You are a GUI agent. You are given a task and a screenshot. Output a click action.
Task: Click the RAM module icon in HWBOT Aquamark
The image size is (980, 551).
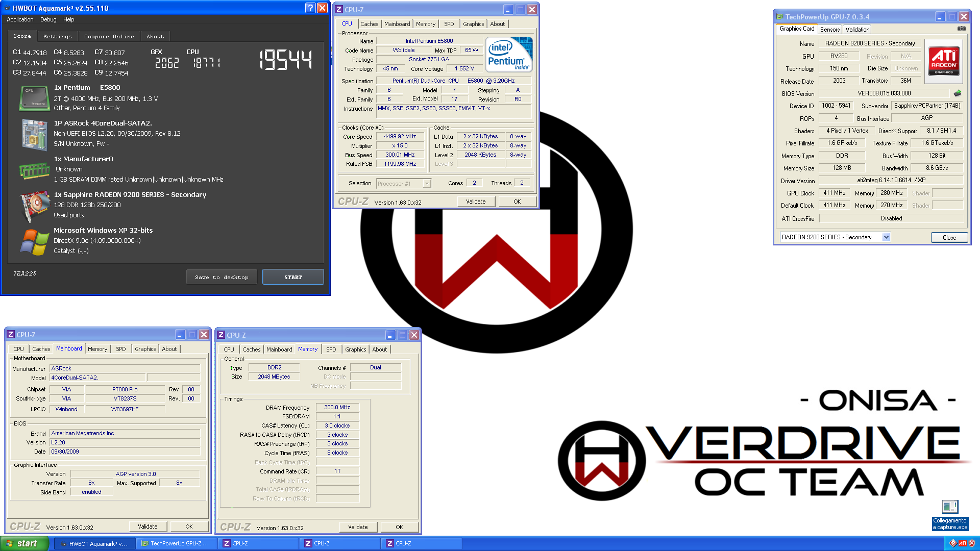point(34,170)
